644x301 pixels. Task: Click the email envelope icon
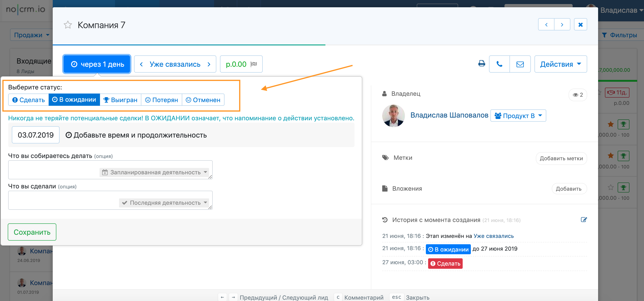(520, 64)
